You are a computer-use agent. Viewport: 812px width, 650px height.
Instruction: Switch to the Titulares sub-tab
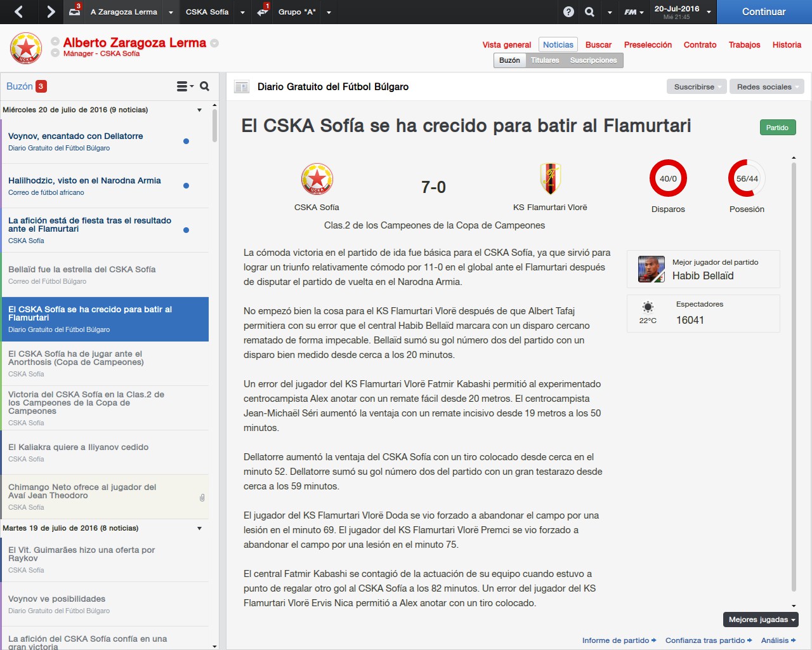tap(545, 60)
